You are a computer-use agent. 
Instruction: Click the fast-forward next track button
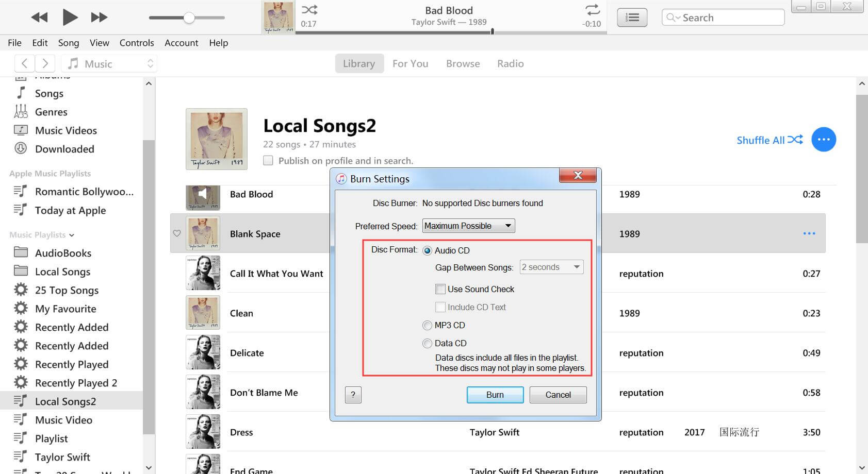99,18
